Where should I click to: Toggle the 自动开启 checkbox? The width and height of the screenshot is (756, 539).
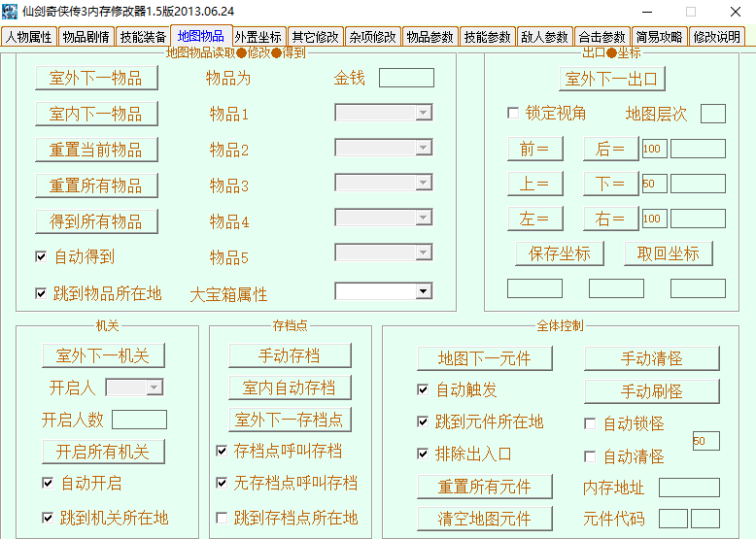pos(48,483)
